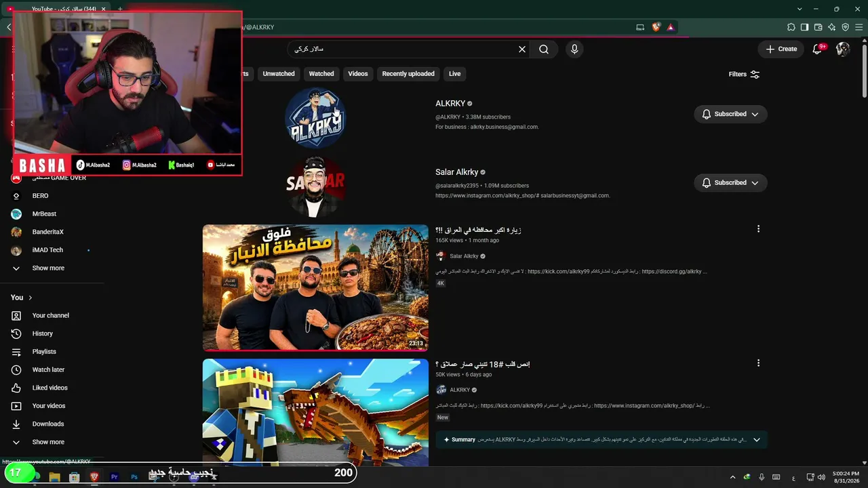Click the Create button
Image resolution: width=868 pixels, height=488 pixels.
pos(781,49)
